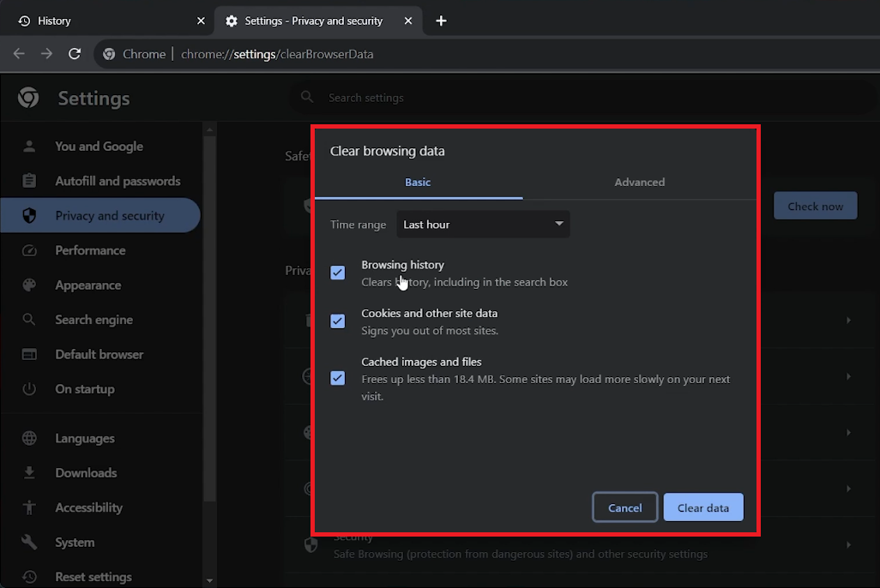Switch to the Advanced tab
The height and width of the screenshot is (588, 880).
tap(640, 182)
